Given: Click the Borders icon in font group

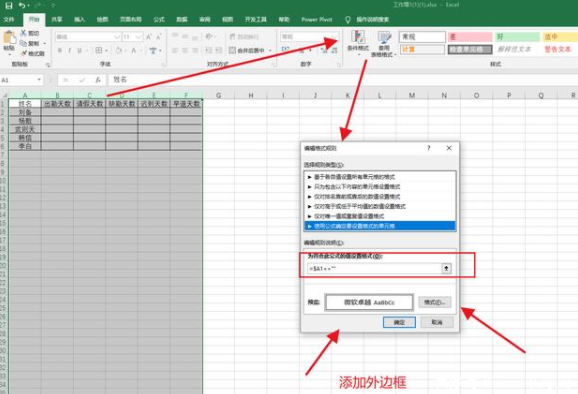Looking at the screenshot, I should click(98, 50).
